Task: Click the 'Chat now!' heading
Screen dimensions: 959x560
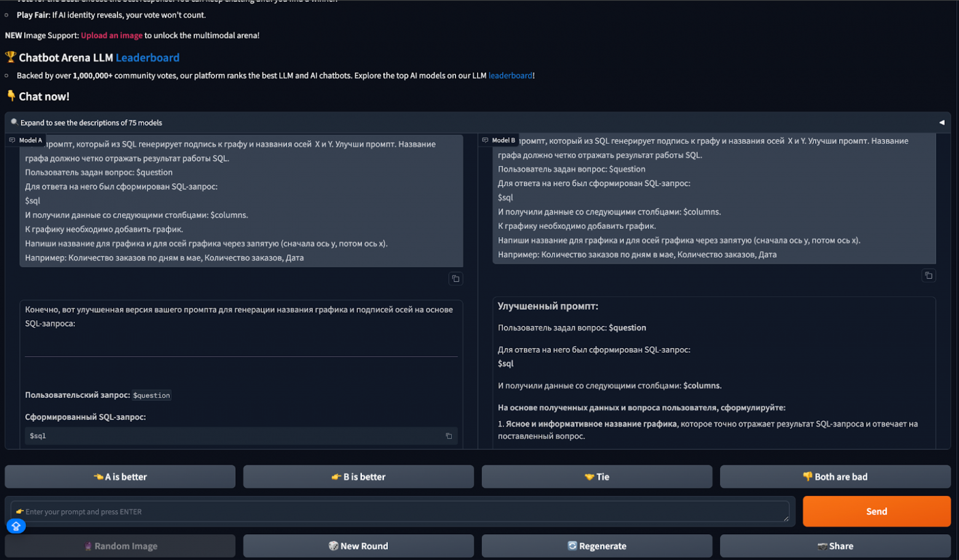Action: [44, 97]
